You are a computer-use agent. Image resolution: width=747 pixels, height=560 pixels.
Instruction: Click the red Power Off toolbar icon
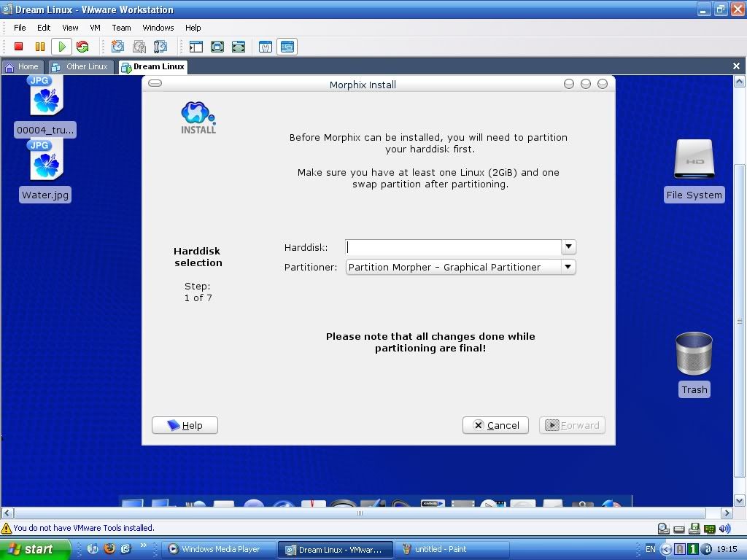coord(19,47)
